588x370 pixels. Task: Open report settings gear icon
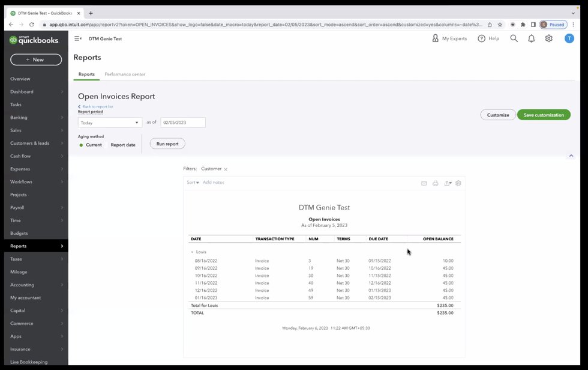458,183
